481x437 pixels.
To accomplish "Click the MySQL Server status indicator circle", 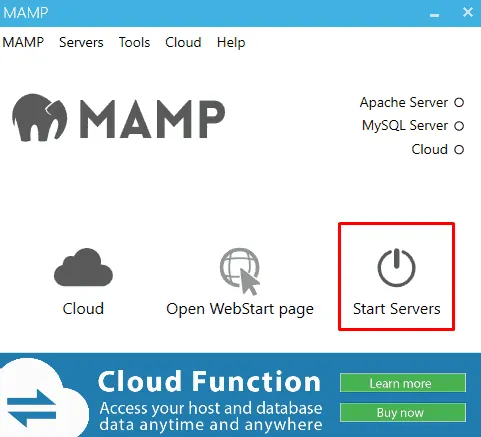I will 459,126.
